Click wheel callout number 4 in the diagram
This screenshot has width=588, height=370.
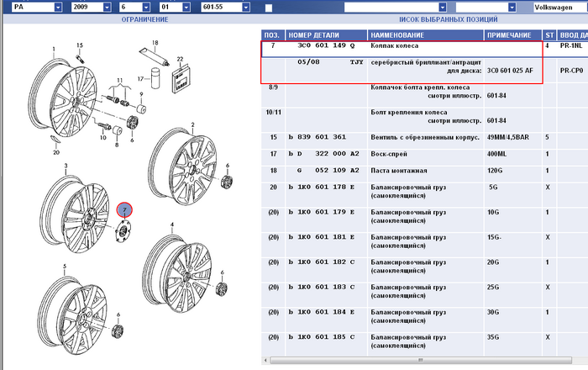coord(172,225)
